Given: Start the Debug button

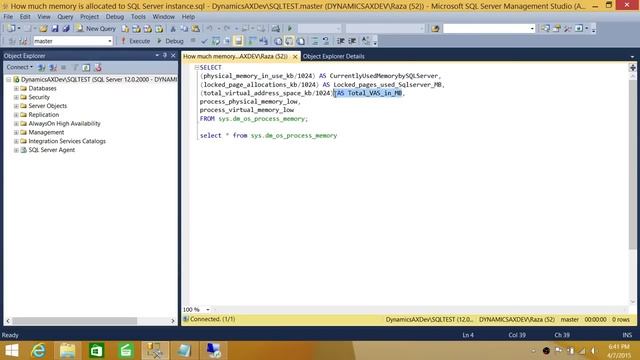Looking at the screenshot, I should pyautogui.click(x=170, y=41).
